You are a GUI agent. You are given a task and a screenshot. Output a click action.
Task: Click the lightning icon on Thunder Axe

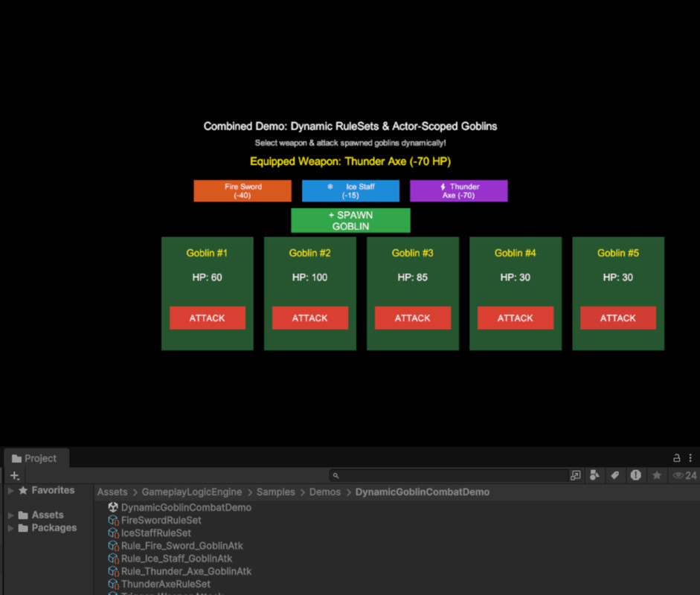[x=443, y=187]
